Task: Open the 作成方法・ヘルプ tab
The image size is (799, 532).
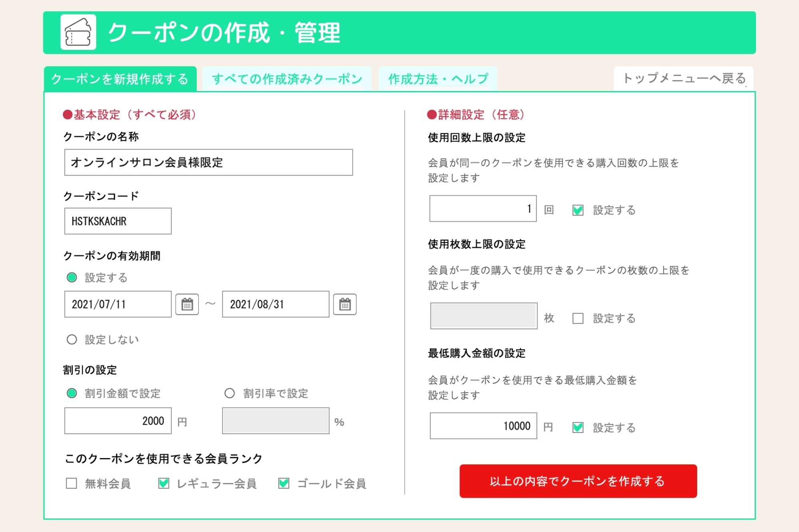Action: 437,79
